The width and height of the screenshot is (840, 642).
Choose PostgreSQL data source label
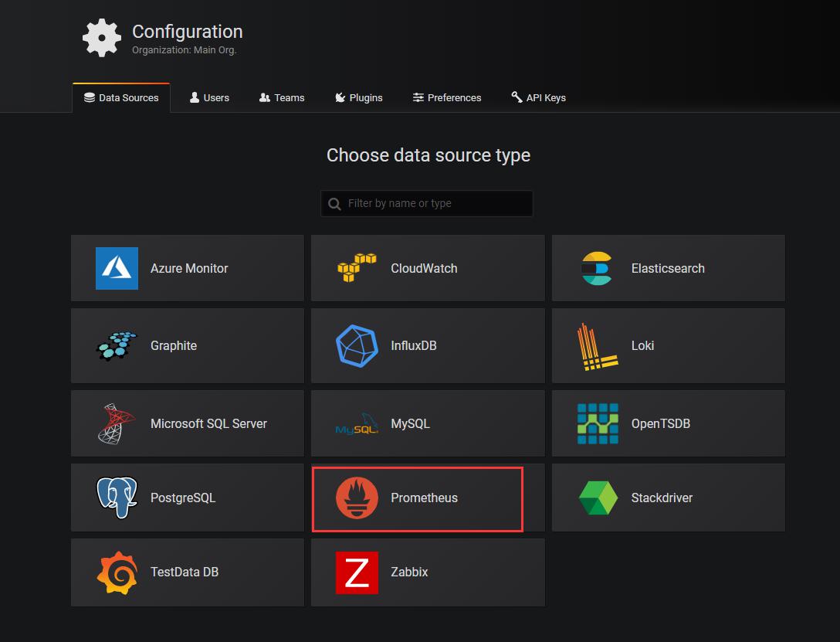click(183, 498)
